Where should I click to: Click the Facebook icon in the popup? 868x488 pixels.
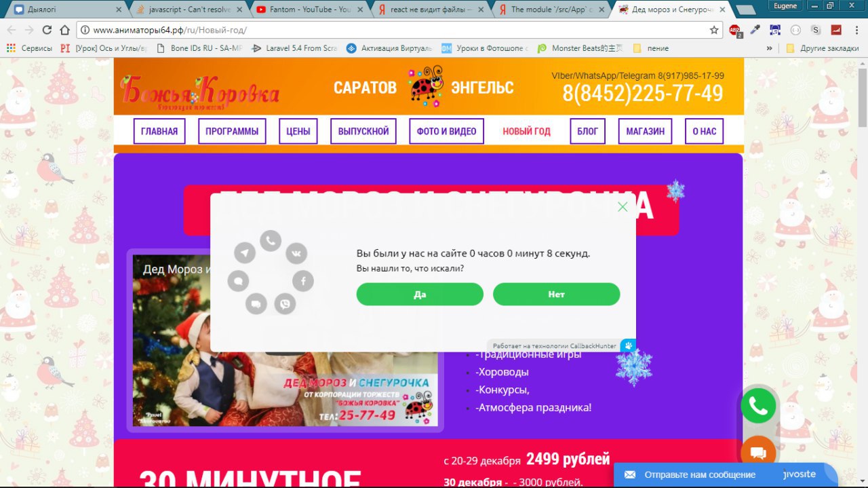coord(303,280)
